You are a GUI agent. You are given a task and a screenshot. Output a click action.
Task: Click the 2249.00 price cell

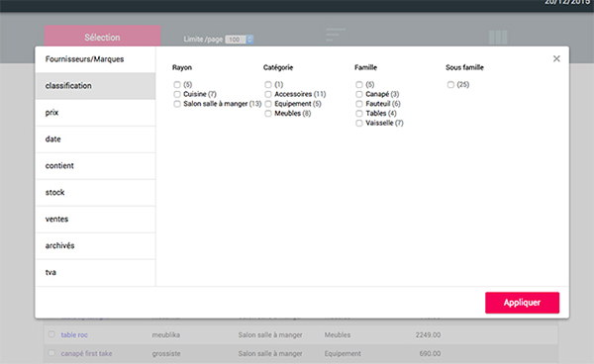click(428, 335)
